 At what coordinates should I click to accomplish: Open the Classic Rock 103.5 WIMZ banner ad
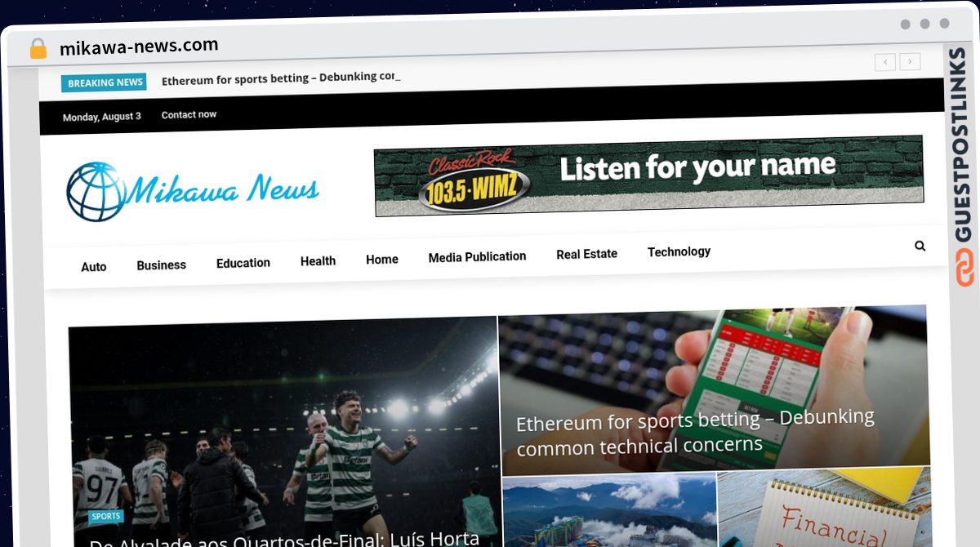coord(649,176)
